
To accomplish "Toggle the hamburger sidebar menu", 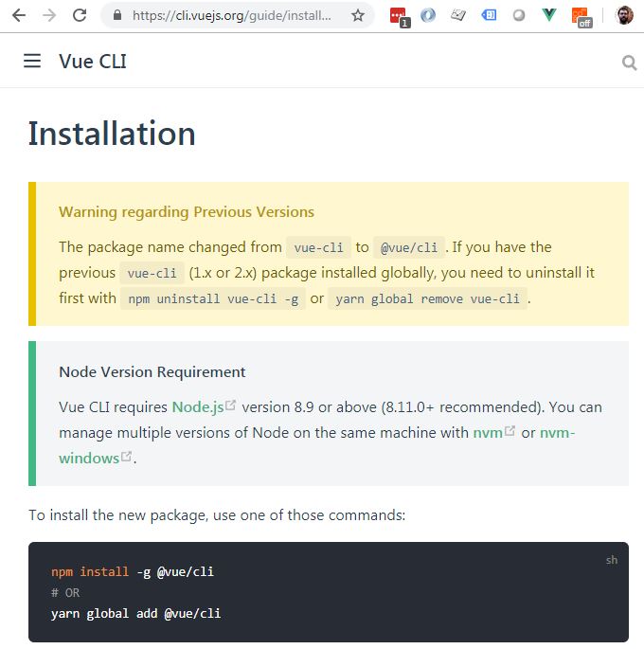I will (32, 61).
